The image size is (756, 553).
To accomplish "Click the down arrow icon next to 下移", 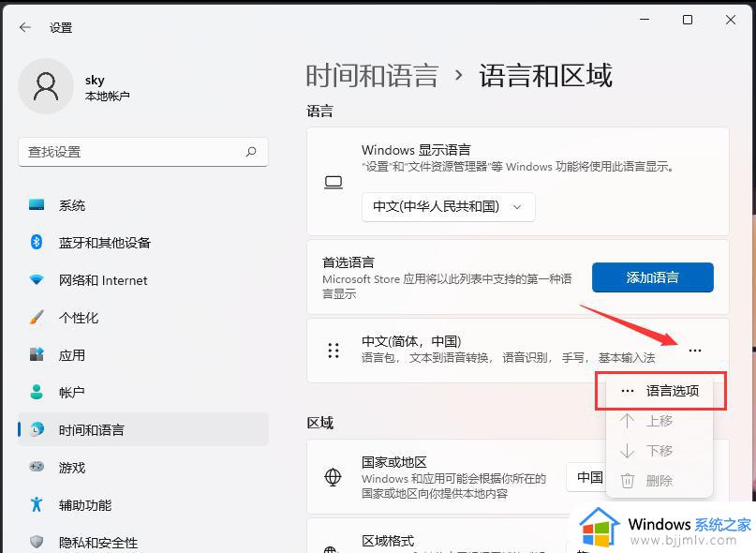I will [x=628, y=451].
